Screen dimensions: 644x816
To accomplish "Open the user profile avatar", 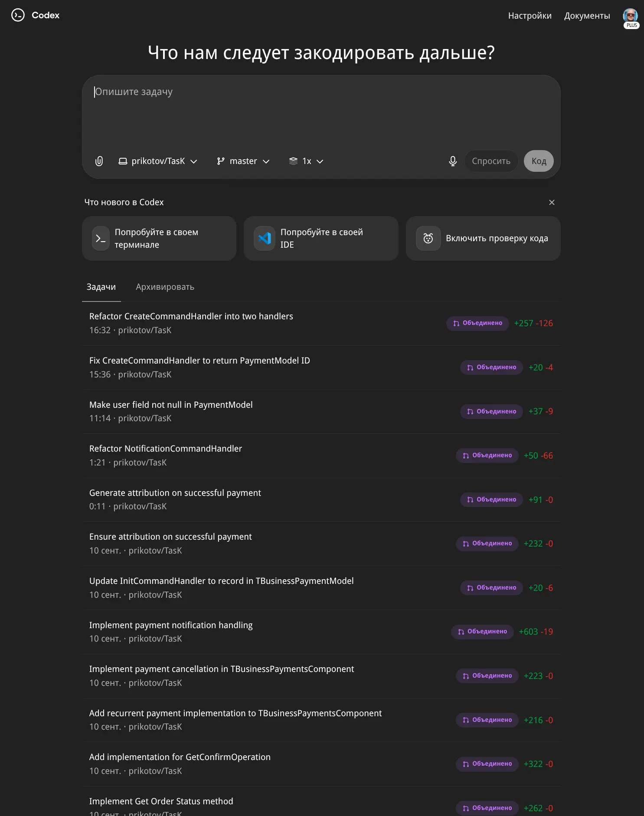I will (630, 16).
